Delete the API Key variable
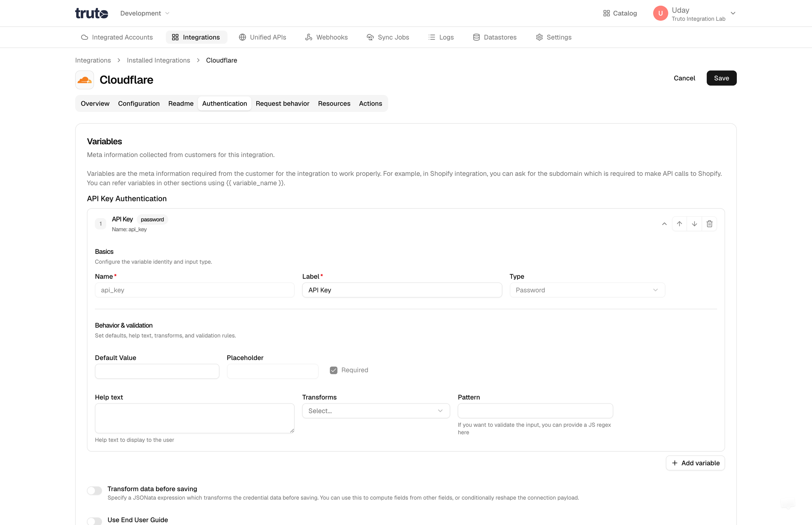Viewport: 812px width, 525px height. click(x=710, y=224)
